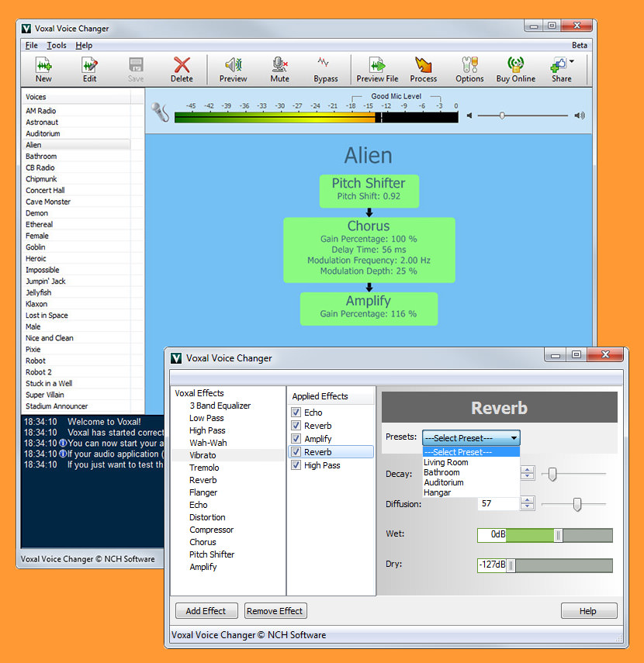
Task: Click the loud volume speaker icon
Action: pyautogui.click(x=580, y=116)
